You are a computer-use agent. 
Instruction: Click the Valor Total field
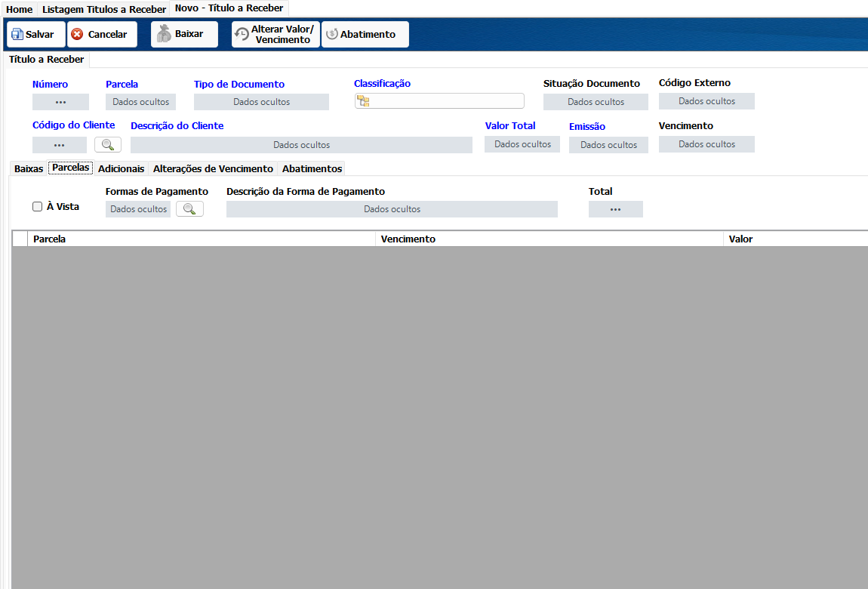coord(522,144)
